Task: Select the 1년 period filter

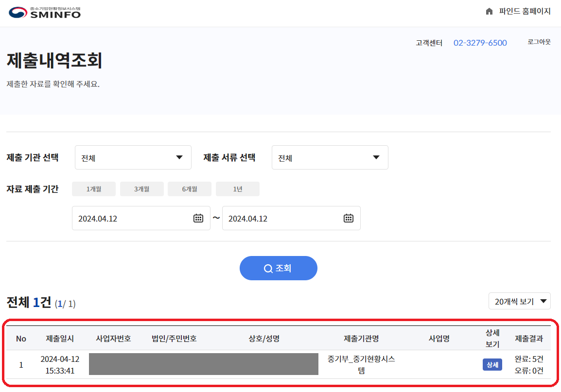Action: [x=237, y=188]
